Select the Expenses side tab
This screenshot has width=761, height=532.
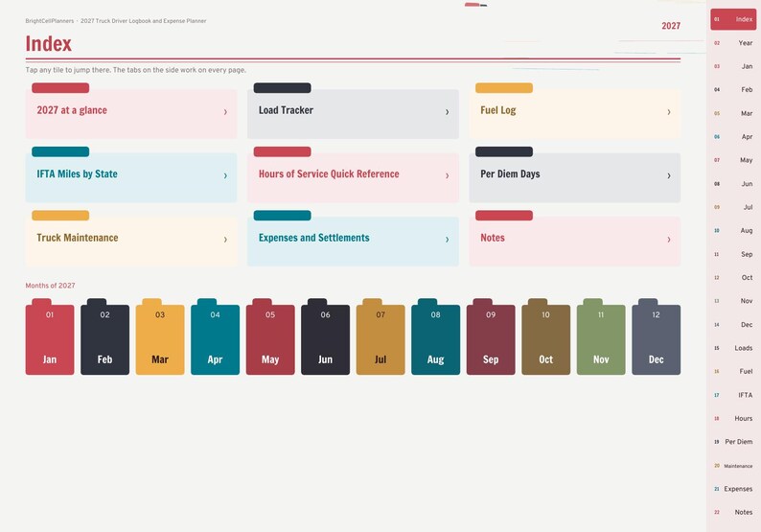pos(733,489)
